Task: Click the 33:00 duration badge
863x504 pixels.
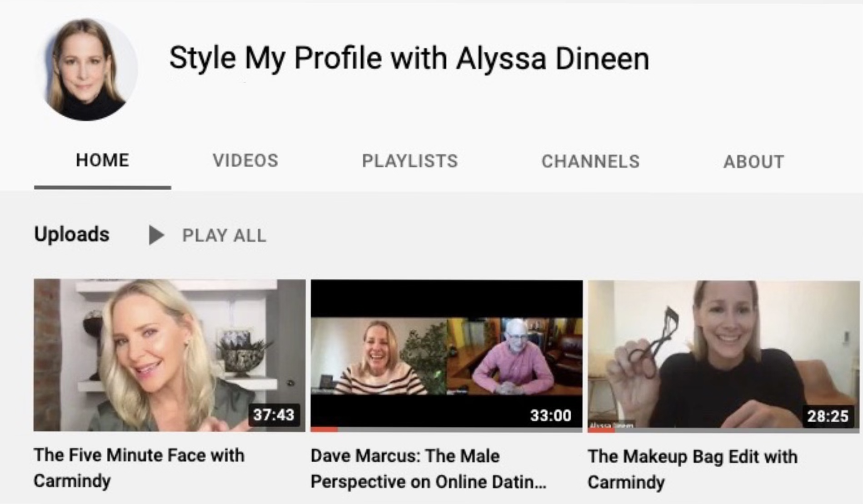Action: [550, 415]
